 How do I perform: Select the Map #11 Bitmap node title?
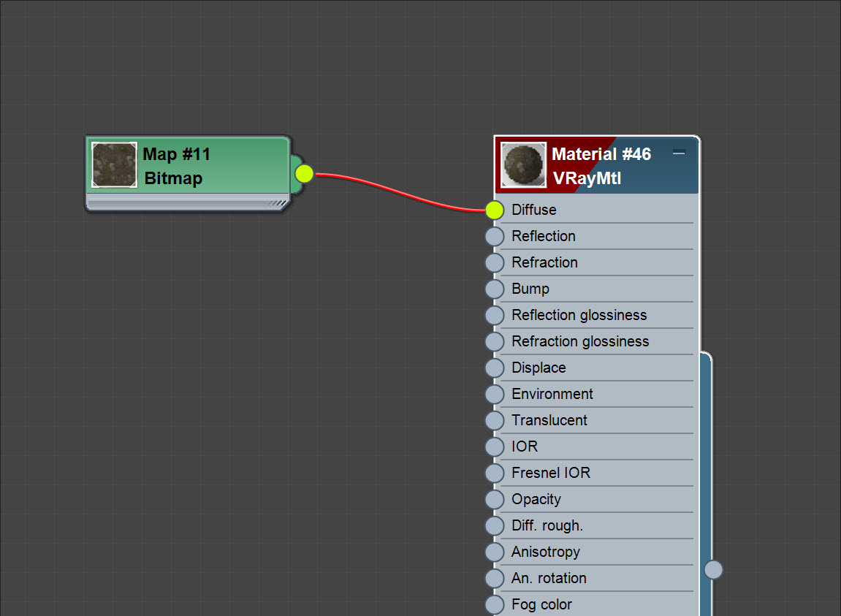coord(177,166)
